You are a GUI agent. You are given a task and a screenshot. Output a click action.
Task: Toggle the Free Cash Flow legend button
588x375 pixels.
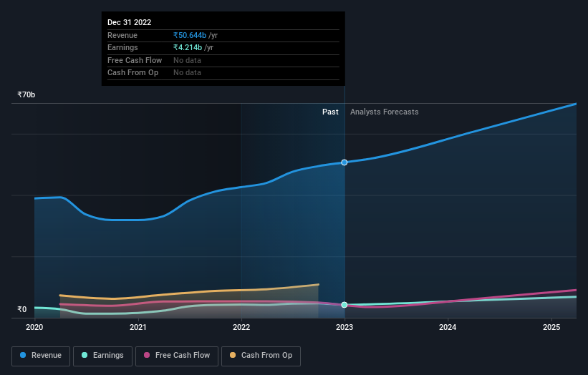pyautogui.click(x=177, y=356)
